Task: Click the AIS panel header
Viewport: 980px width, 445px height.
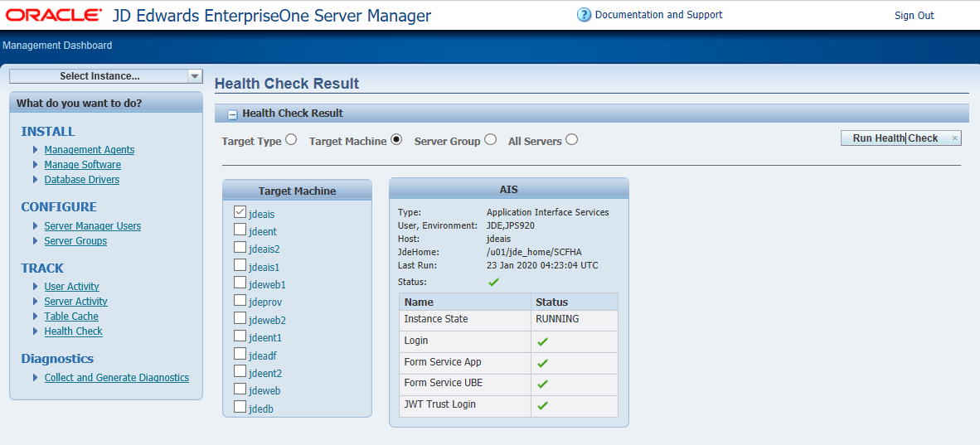Action: coord(509,190)
